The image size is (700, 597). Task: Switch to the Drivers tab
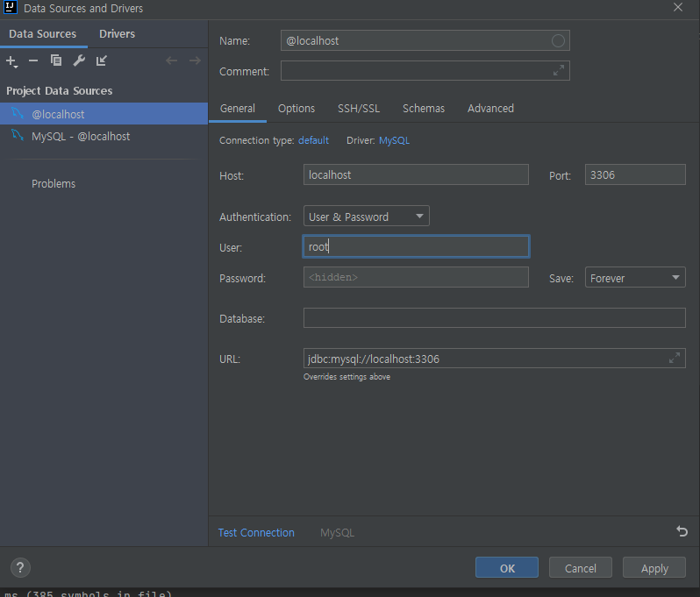tap(117, 33)
